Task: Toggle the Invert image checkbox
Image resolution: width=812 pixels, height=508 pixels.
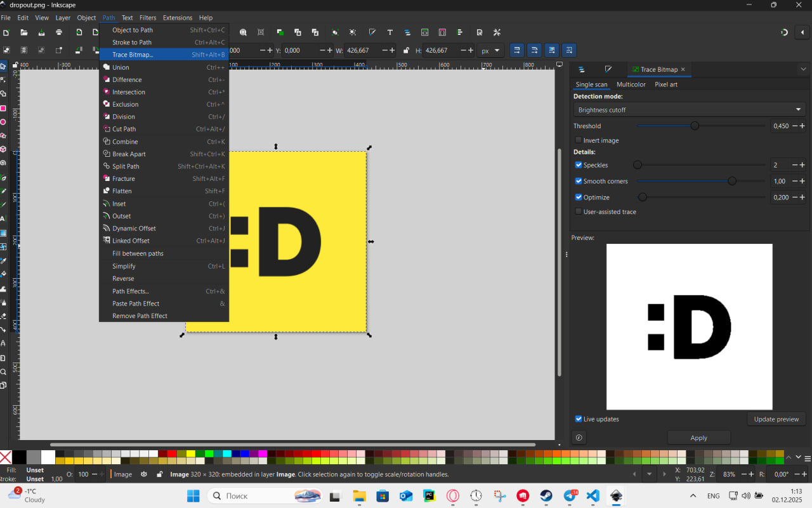Action: [579, 140]
